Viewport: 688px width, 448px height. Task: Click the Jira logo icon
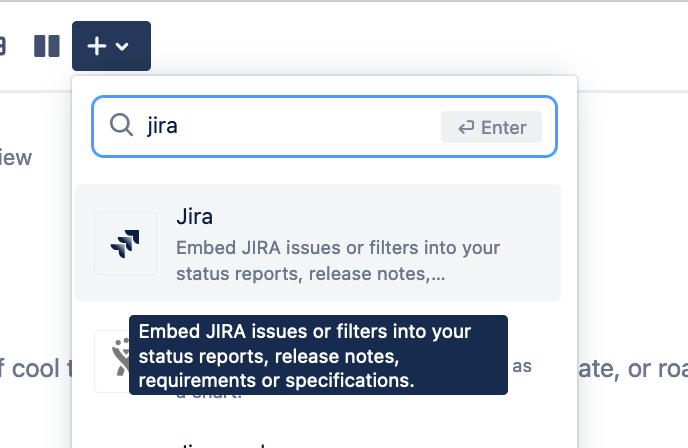click(x=125, y=244)
